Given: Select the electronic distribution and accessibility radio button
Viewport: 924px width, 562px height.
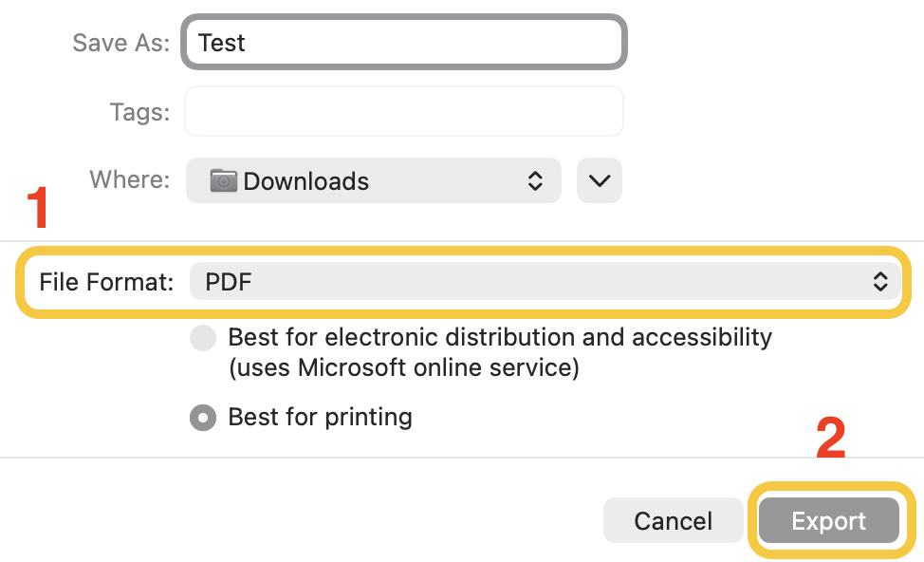Looking at the screenshot, I should tap(203, 338).
